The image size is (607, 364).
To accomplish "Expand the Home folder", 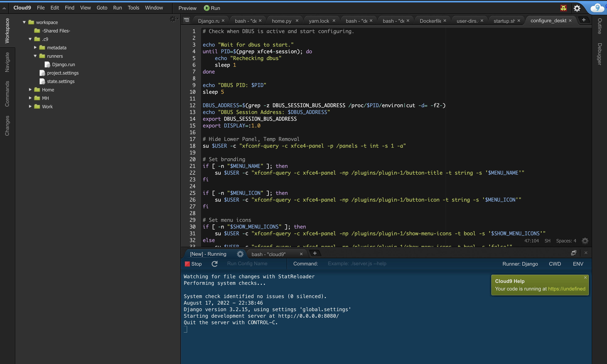I will [30, 90].
